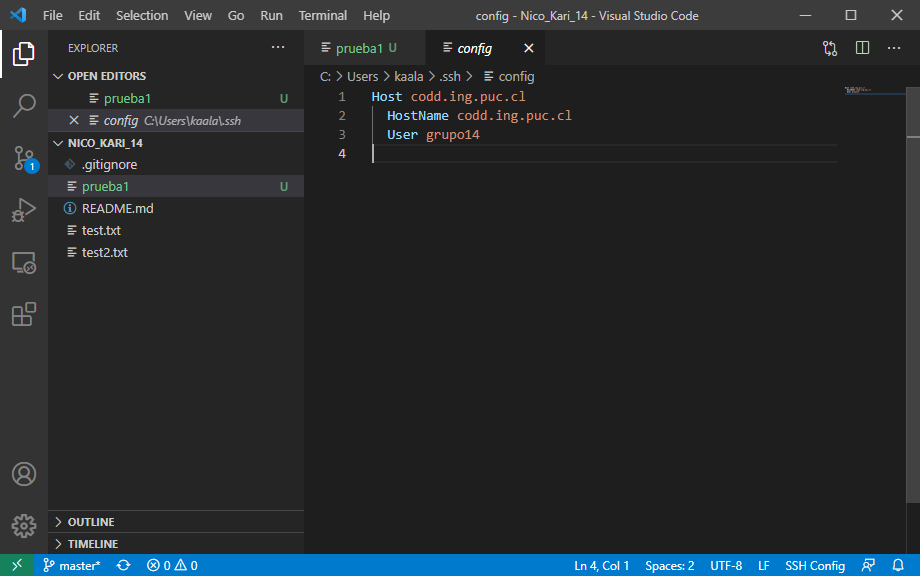The image size is (920, 576).
Task: Click the minimap code preview
Action: pos(858,90)
